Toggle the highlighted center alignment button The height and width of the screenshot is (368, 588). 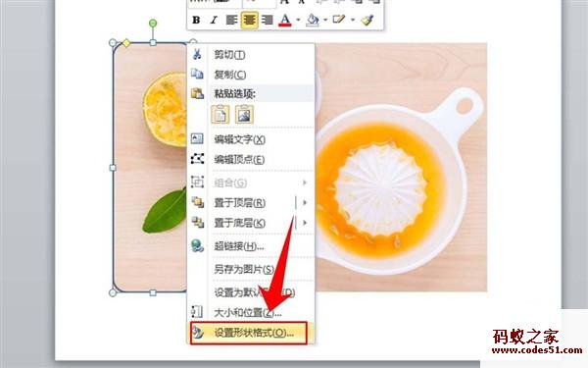[x=249, y=20]
